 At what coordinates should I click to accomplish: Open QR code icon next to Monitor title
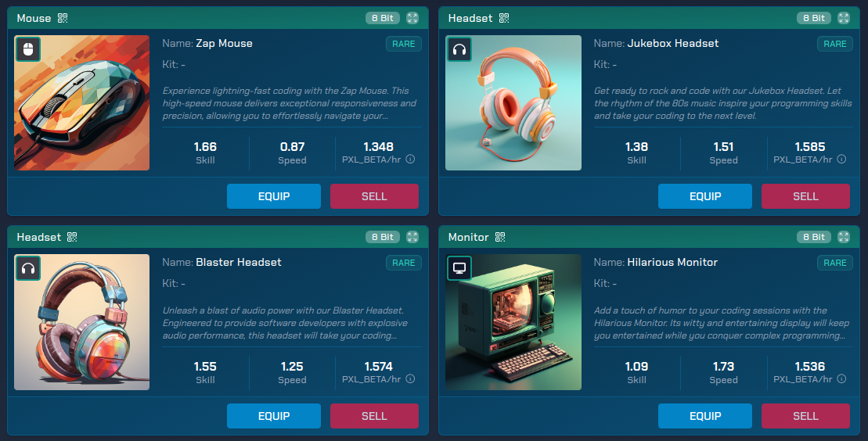tap(500, 237)
